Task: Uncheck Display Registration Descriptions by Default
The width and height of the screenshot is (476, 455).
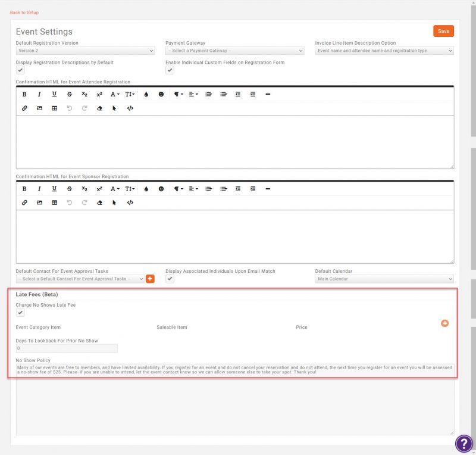Action: pyautogui.click(x=20, y=70)
